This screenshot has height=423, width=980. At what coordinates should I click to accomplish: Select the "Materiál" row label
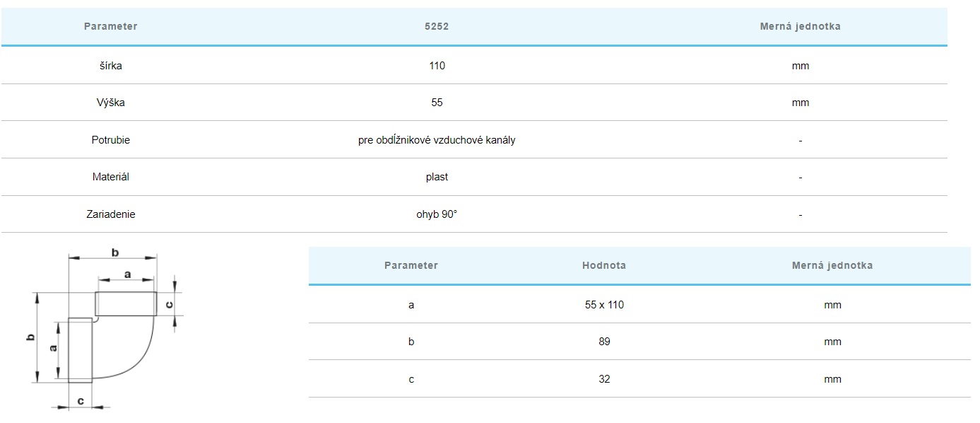(111, 177)
